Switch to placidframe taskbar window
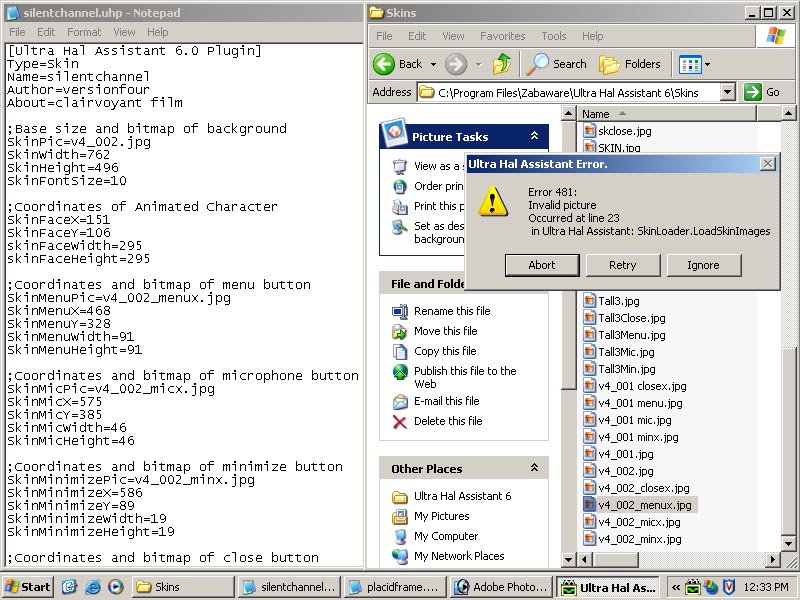The width and height of the screenshot is (800, 600). tap(395, 587)
